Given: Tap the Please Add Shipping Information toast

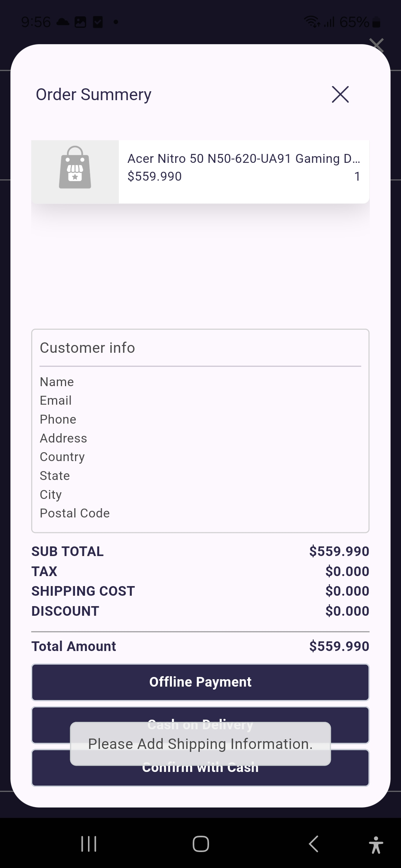Looking at the screenshot, I should click(200, 744).
